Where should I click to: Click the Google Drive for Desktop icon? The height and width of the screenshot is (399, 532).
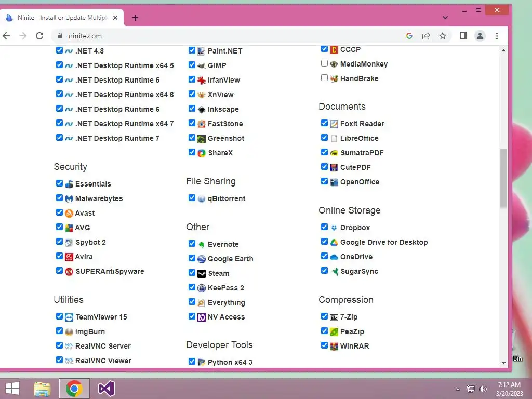click(334, 243)
